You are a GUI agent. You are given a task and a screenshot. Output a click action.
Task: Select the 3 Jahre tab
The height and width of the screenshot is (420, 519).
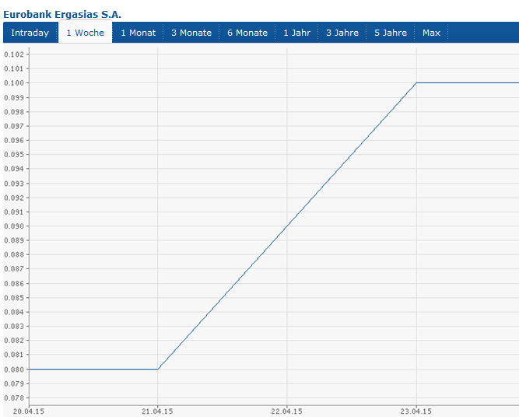pos(342,33)
